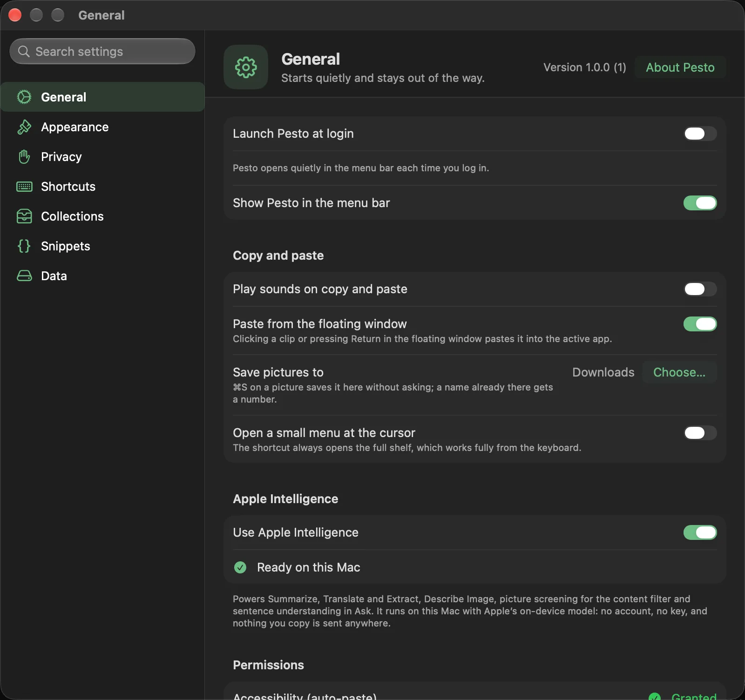745x700 pixels.
Task: Enable Launch Pesto at login
Action: pos(700,134)
